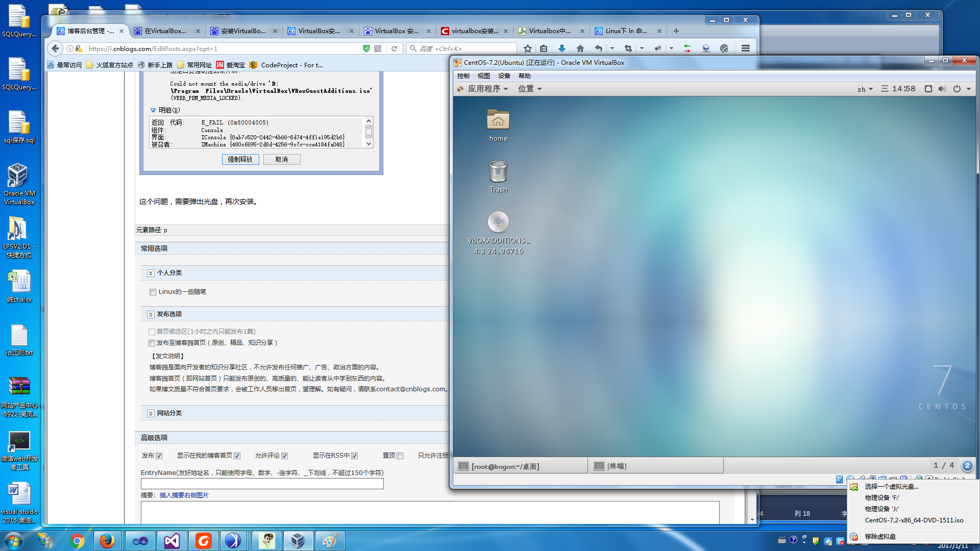980x551 pixels.
Task: Click the EntryName text input field
Action: [262, 484]
